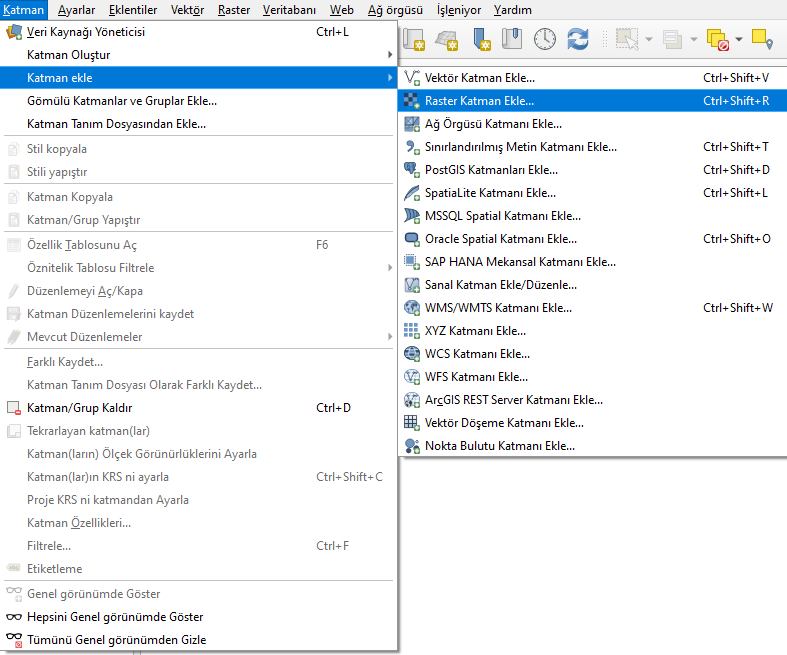This screenshot has width=787, height=655.
Task: Select Vektör Katman Ekle... entry
Action: point(592,78)
